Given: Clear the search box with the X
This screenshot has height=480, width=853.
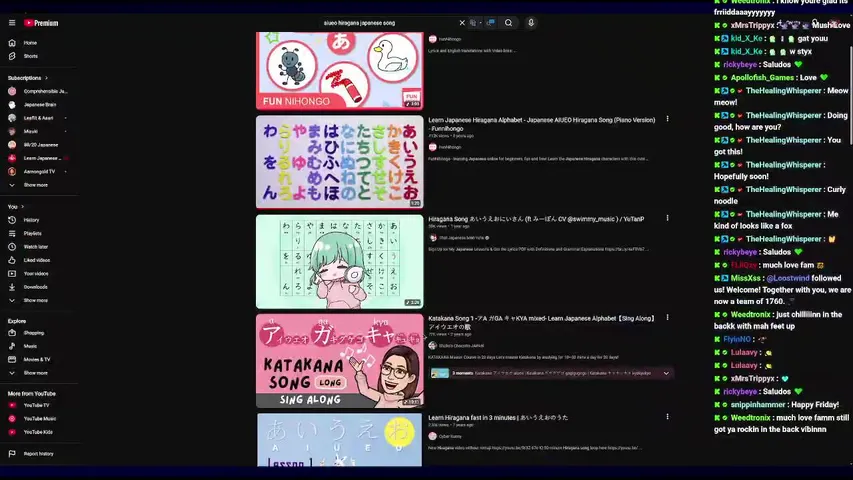Looking at the screenshot, I should click(x=462, y=23).
